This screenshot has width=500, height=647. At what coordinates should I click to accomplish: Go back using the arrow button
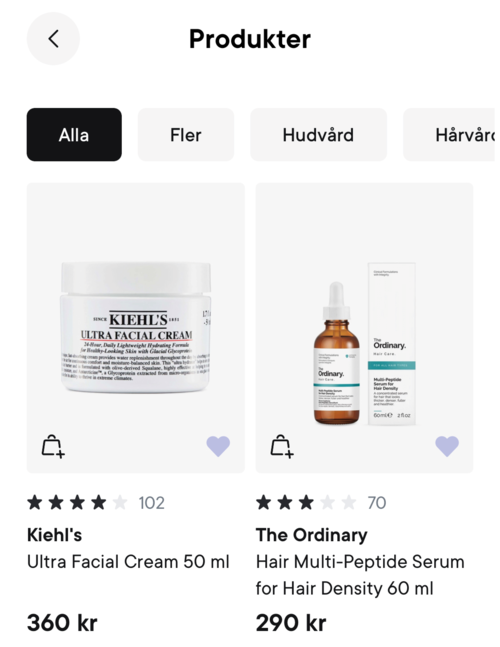point(53,39)
